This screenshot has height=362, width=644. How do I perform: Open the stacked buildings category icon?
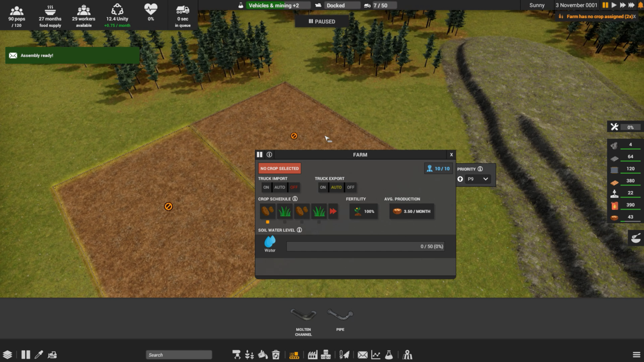(326, 354)
